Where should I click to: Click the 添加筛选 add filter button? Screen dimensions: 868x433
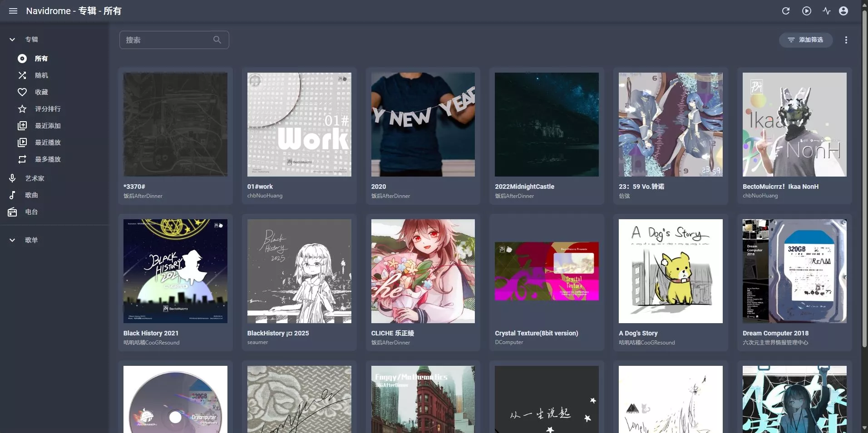point(806,40)
